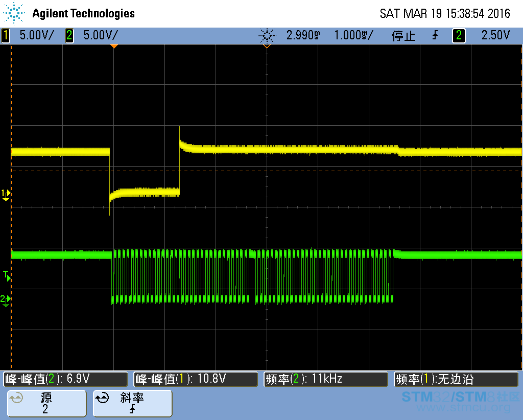Click the timebase value 1.000 ms/

[353, 35]
